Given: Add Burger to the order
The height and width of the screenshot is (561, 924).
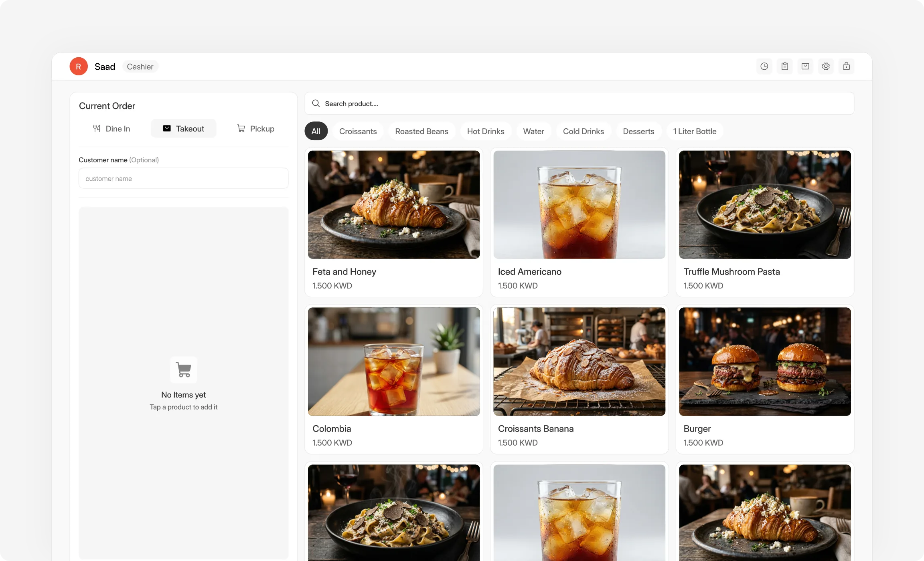Looking at the screenshot, I should pyautogui.click(x=765, y=379).
